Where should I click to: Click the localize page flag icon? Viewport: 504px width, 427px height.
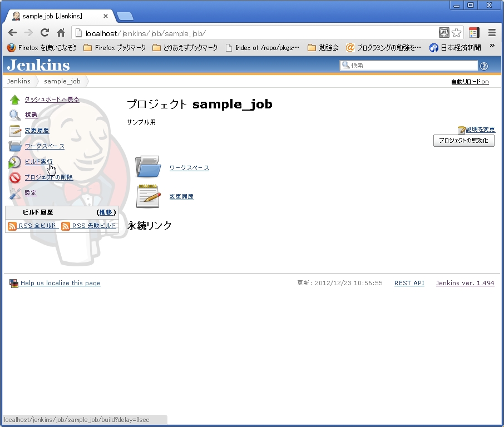pos(14,284)
